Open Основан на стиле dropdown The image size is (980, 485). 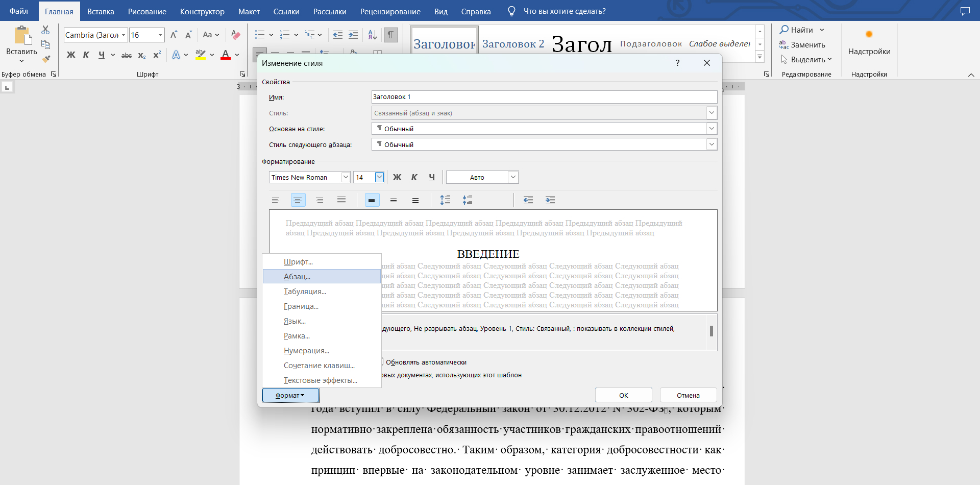(x=712, y=129)
